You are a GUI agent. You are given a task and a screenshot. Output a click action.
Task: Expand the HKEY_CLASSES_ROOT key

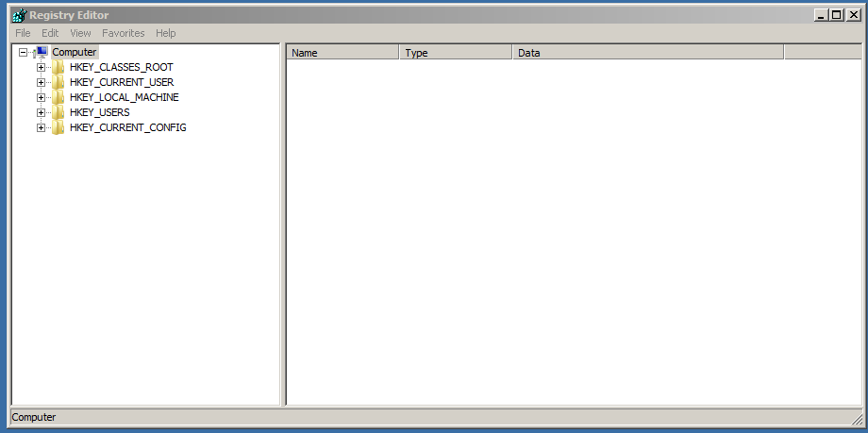41,68
